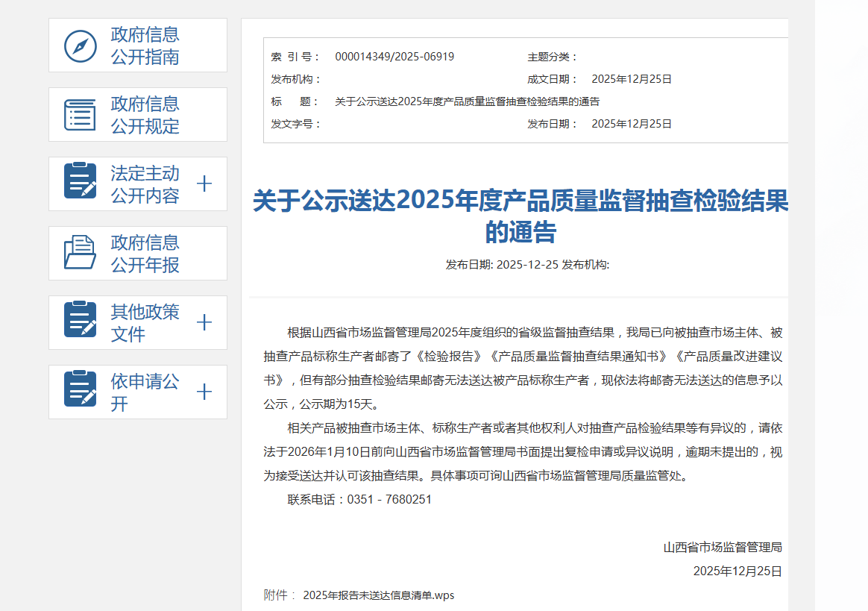Click the clipboard icon next to 法定主动公开内容

80,184
